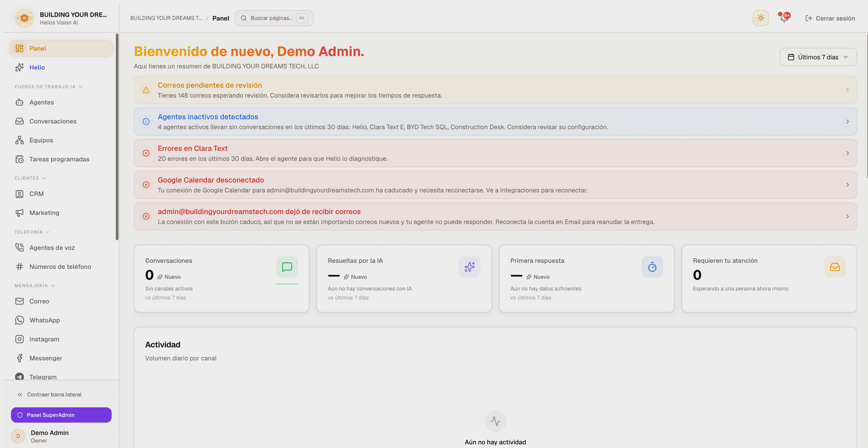
Task: Click the error icon of Google Calendar desconectado alert
Action: click(146, 185)
